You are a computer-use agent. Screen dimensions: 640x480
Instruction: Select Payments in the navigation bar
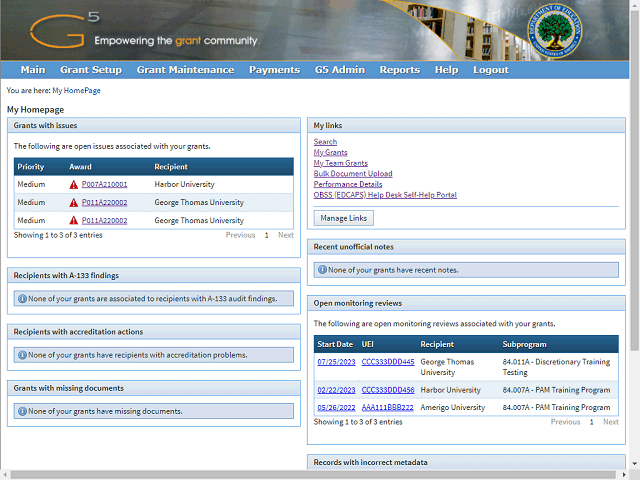tap(274, 70)
